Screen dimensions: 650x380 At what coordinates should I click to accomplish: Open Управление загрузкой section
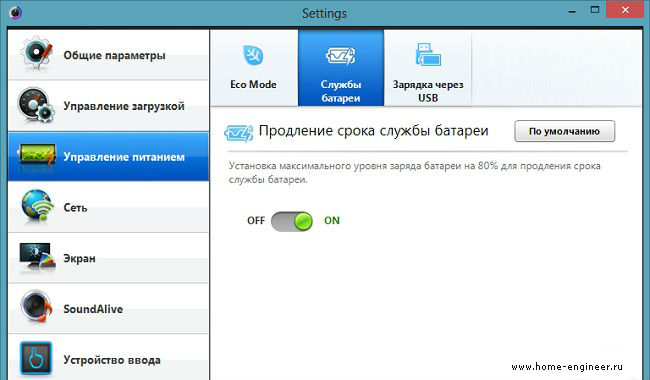click(108, 106)
